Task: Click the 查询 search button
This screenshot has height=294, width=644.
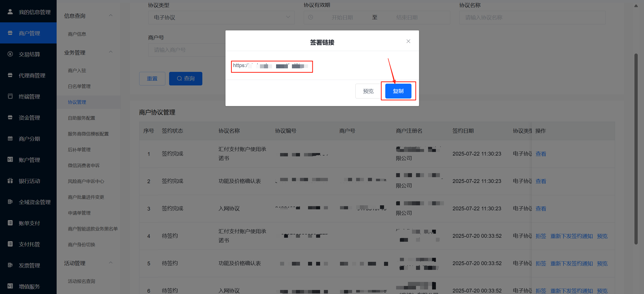Action: 186,79
